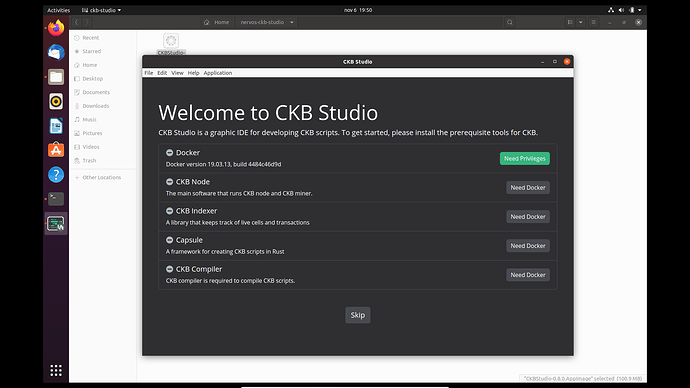Select Downloads in the Files sidebar

(x=95, y=106)
